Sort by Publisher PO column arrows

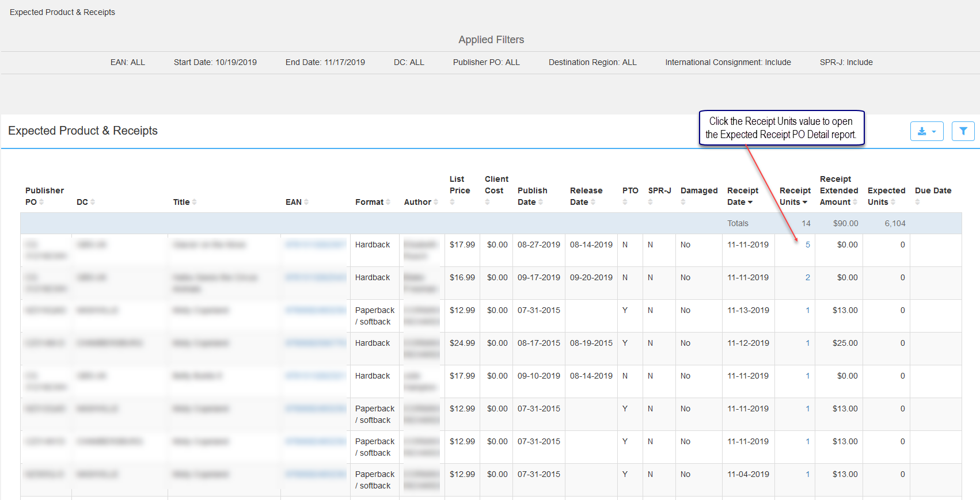click(x=41, y=202)
